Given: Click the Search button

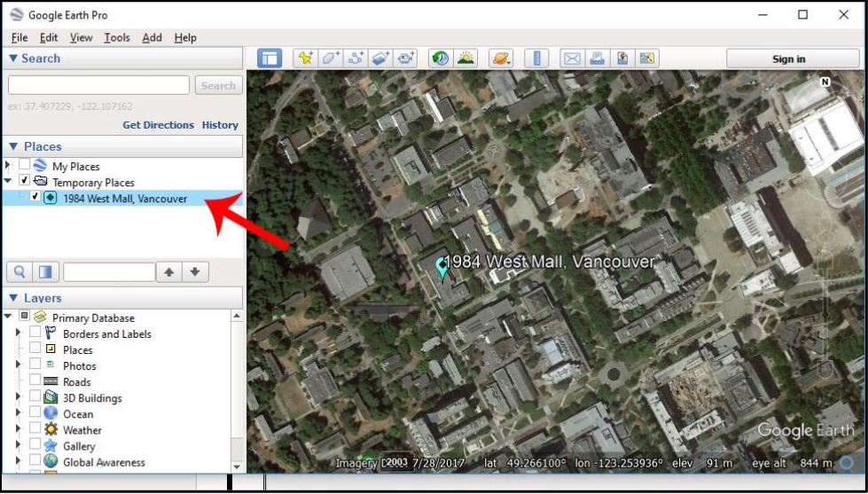Looking at the screenshot, I should (218, 85).
